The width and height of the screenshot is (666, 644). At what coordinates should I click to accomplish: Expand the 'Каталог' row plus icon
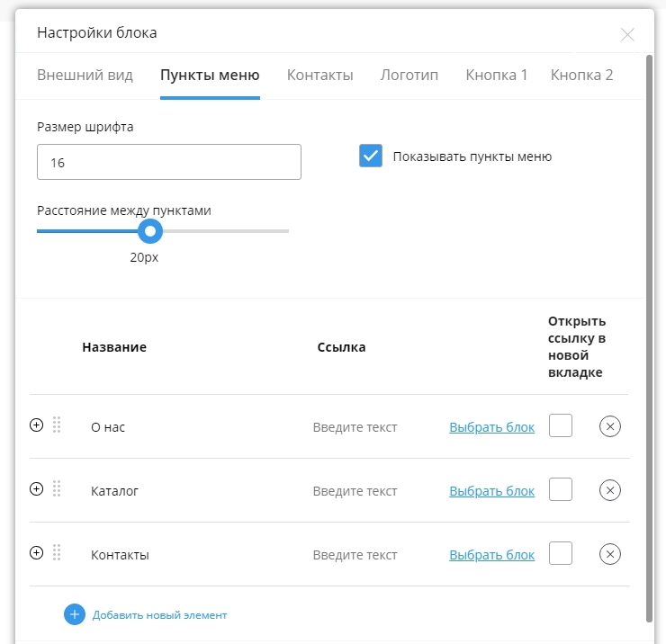36,489
